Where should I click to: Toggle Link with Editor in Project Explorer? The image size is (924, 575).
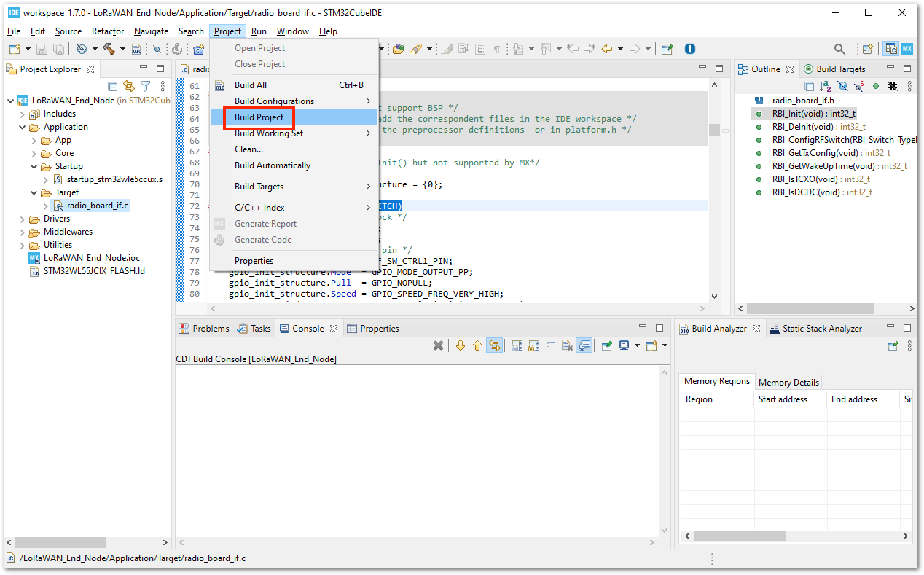point(129,86)
